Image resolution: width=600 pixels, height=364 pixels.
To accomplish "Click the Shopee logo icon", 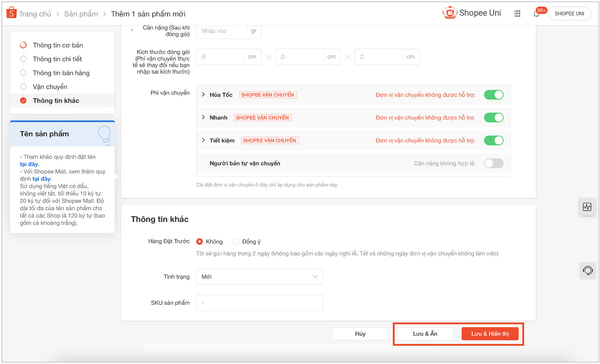I will pos(11,13).
